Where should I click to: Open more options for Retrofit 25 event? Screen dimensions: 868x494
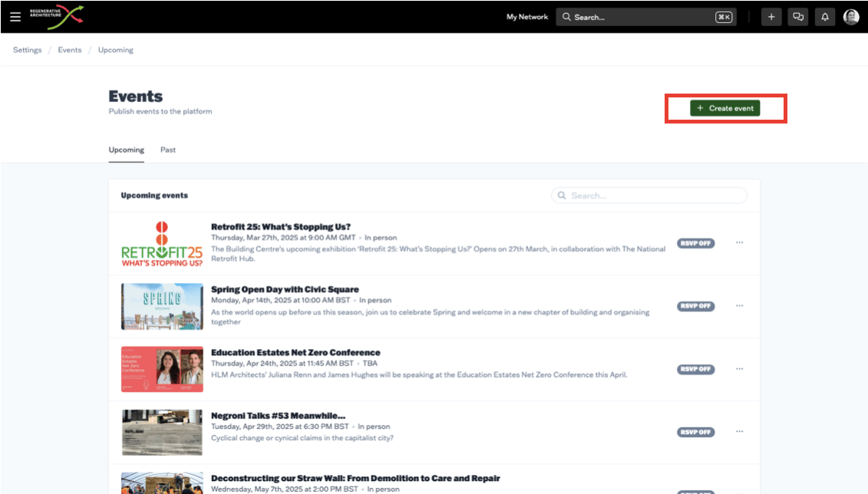[x=740, y=242]
